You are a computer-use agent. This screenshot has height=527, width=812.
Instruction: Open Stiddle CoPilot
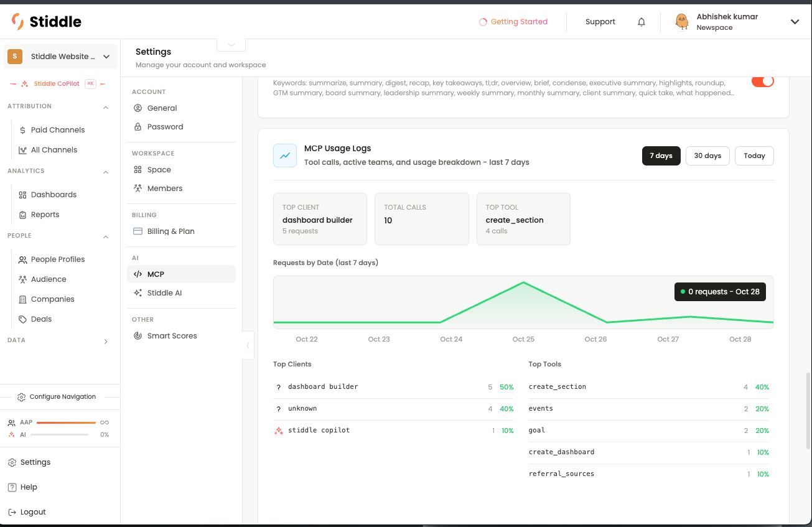pos(58,84)
